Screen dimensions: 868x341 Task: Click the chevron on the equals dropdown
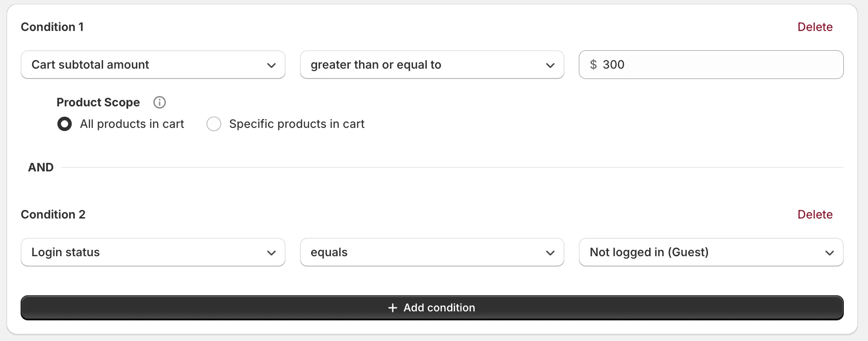551,253
